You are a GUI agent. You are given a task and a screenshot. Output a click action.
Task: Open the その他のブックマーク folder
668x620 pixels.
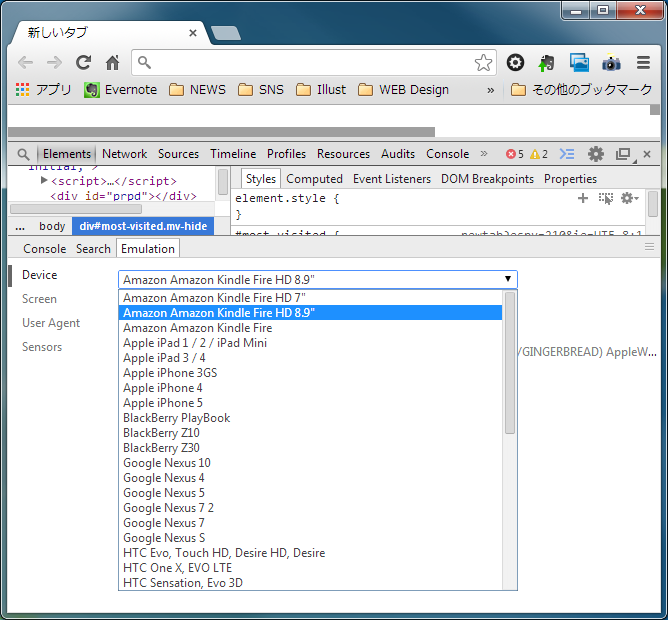[581, 89]
